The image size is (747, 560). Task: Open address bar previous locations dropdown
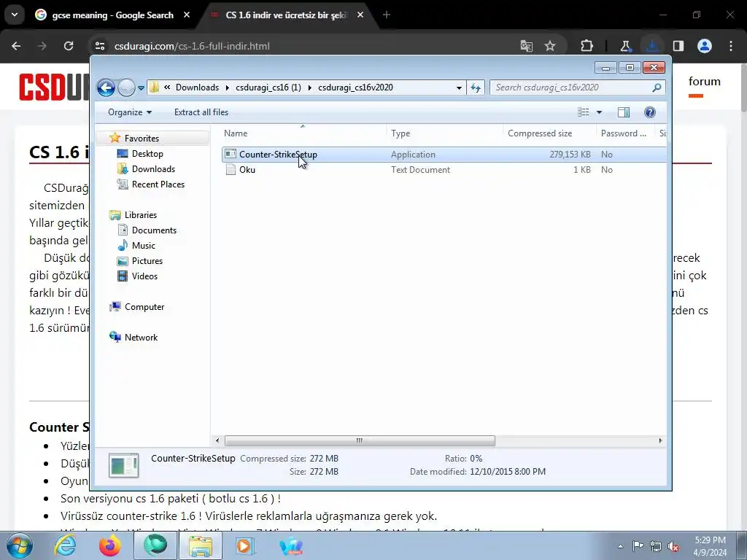click(459, 87)
